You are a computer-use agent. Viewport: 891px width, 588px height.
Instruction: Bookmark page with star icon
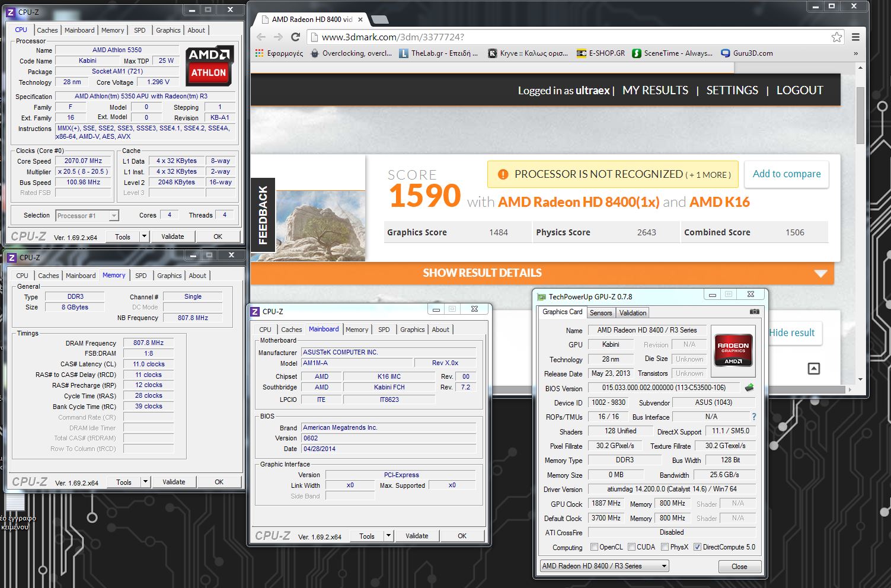(836, 37)
